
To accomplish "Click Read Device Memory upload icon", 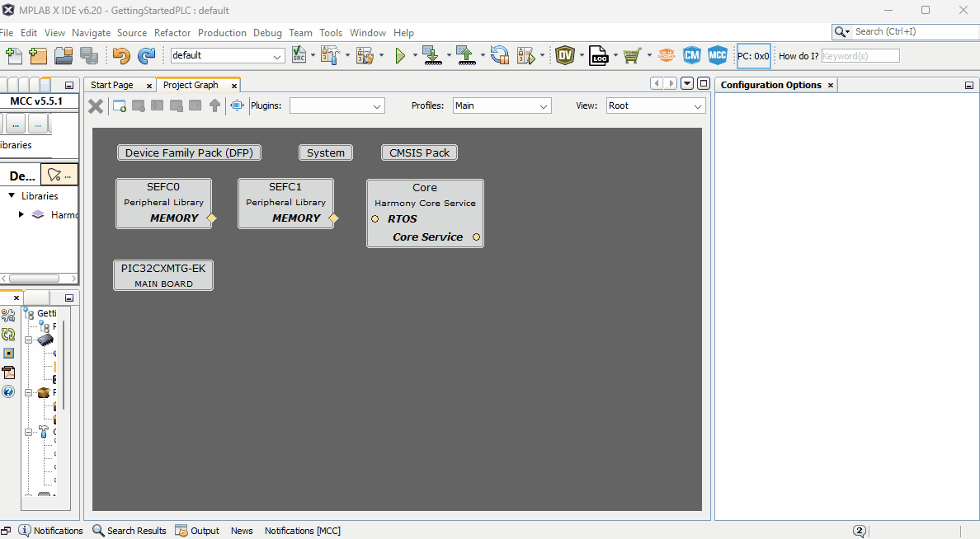I will 465,55.
